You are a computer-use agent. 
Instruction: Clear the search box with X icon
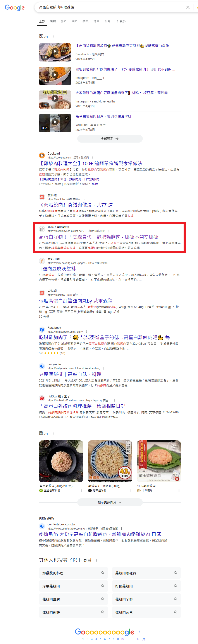point(188,7)
